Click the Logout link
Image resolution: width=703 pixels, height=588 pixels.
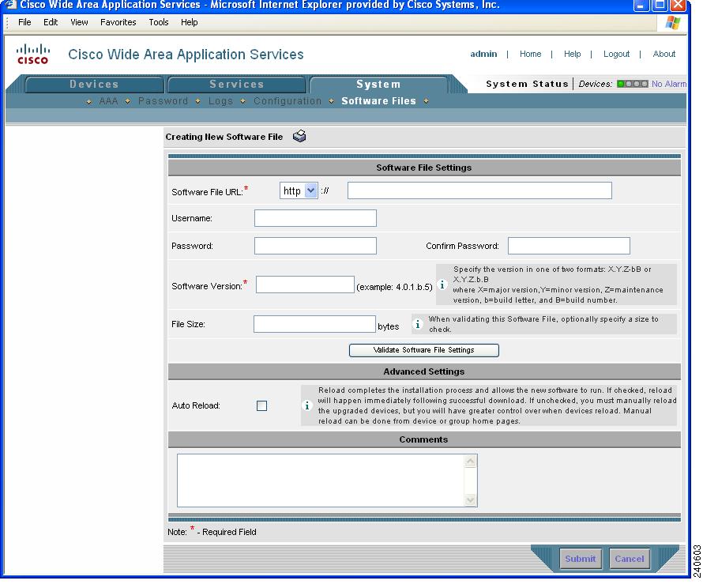click(x=616, y=54)
